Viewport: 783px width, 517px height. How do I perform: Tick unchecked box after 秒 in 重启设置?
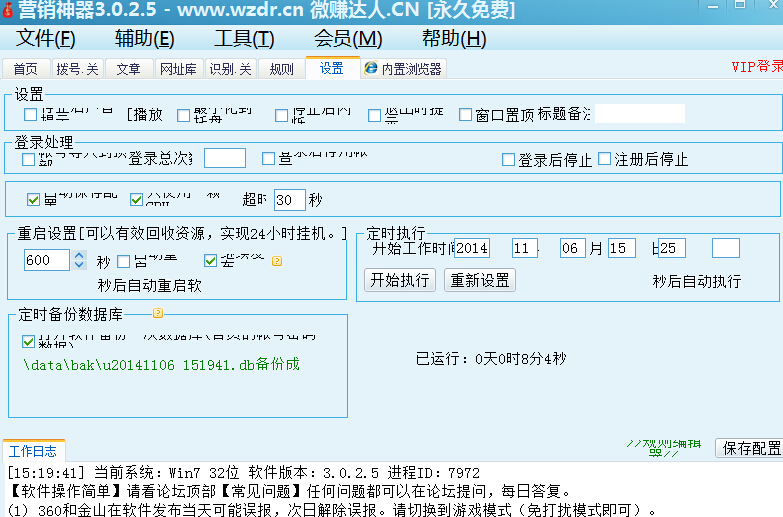coord(123,261)
